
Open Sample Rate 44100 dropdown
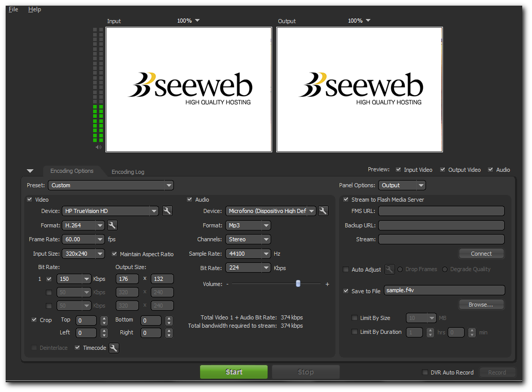point(248,254)
